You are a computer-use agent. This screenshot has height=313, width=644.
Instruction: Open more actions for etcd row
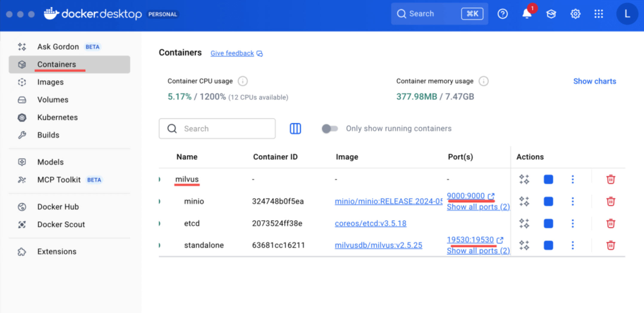573,223
